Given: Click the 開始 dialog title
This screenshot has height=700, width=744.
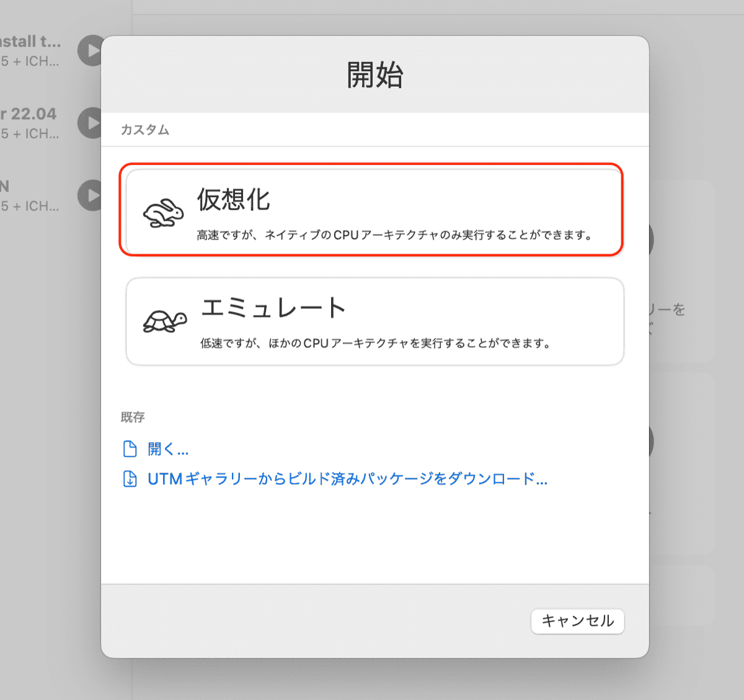Looking at the screenshot, I should point(374,75).
